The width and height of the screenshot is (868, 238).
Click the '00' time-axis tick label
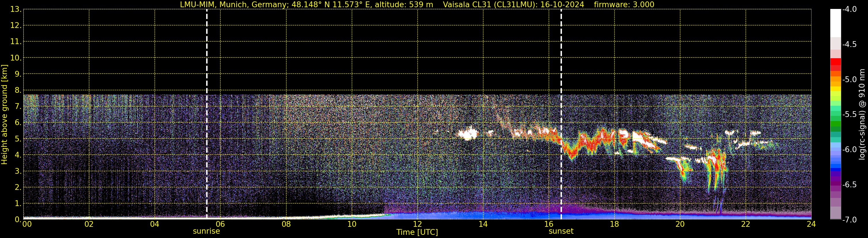point(27,224)
